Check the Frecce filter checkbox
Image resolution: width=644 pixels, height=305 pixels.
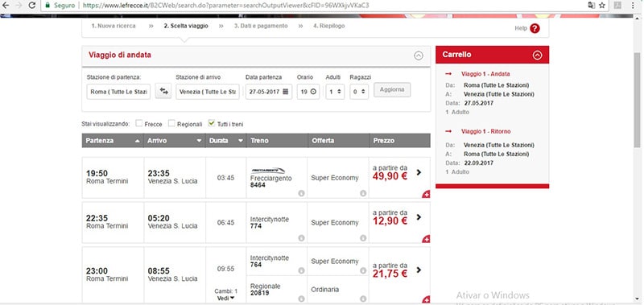coord(139,123)
